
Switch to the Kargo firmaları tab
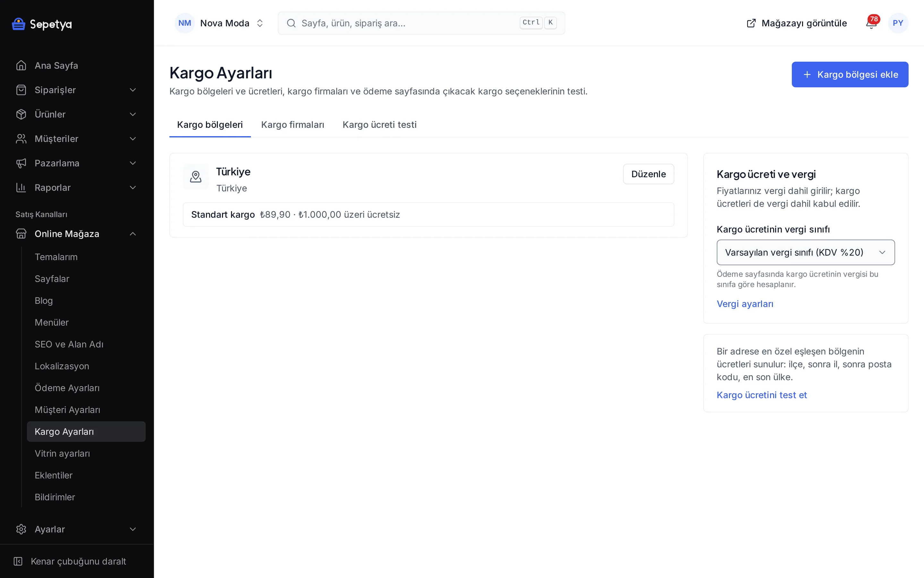tap(293, 125)
